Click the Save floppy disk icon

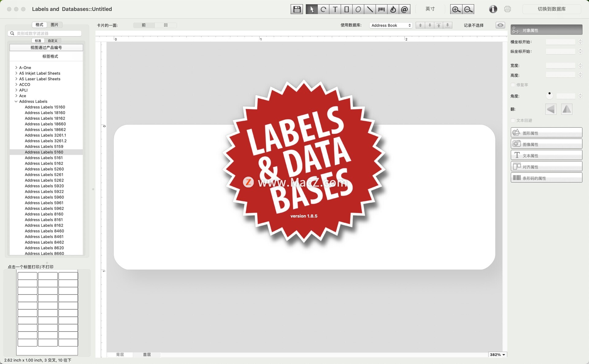click(x=297, y=9)
